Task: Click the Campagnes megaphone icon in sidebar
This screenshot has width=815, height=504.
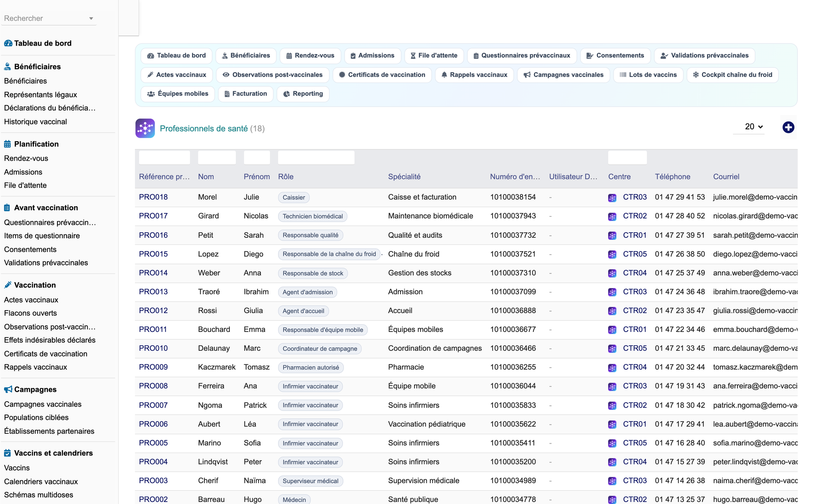Action: coord(8,390)
